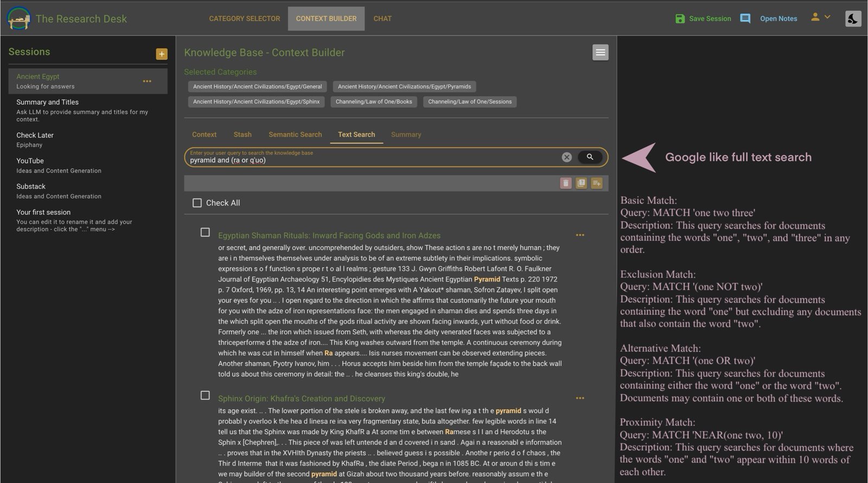
Task: Open the Context sub-tab
Action: pyautogui.click(x=204, y=134)
